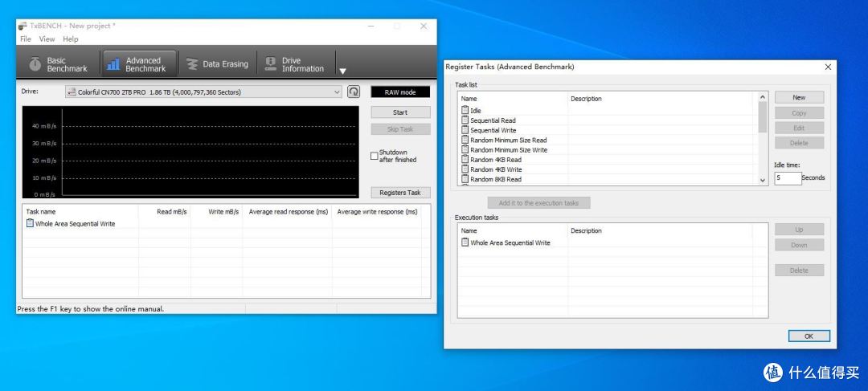868x391 pixels.
Task: Click the Copy task button
Action: click(799, 113)
